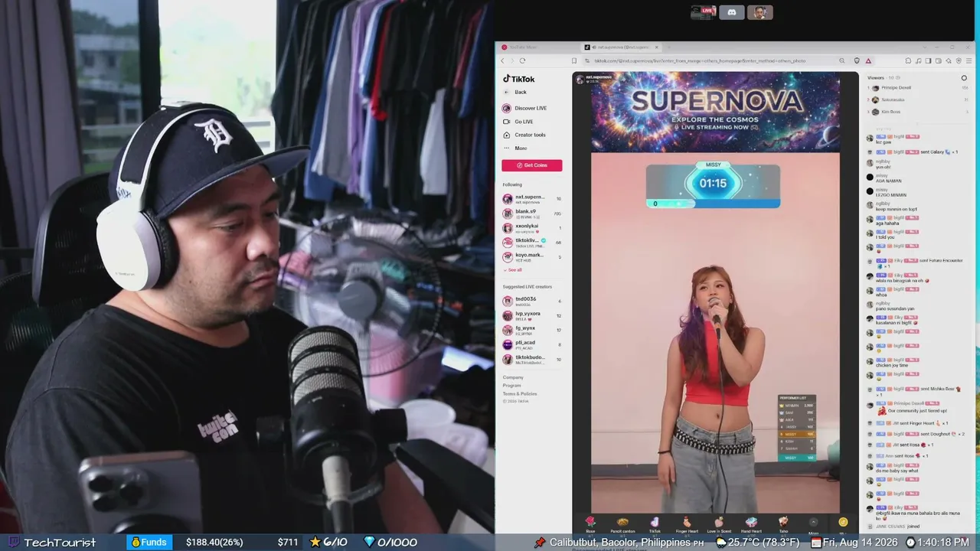This screenshot has height=551, width=980.
Task: Send a Finger Heart gift
Action: [x=687, y=523]
